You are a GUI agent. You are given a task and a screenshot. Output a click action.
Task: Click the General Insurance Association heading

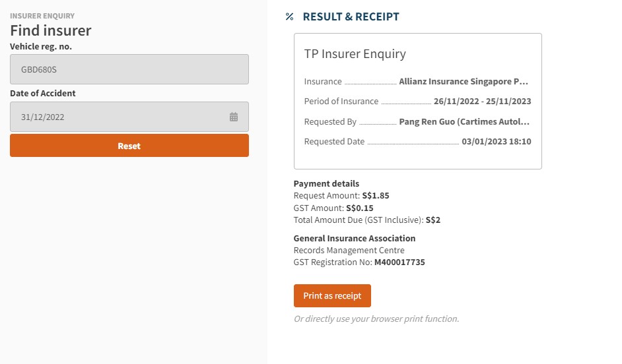(x=355, y=238)
